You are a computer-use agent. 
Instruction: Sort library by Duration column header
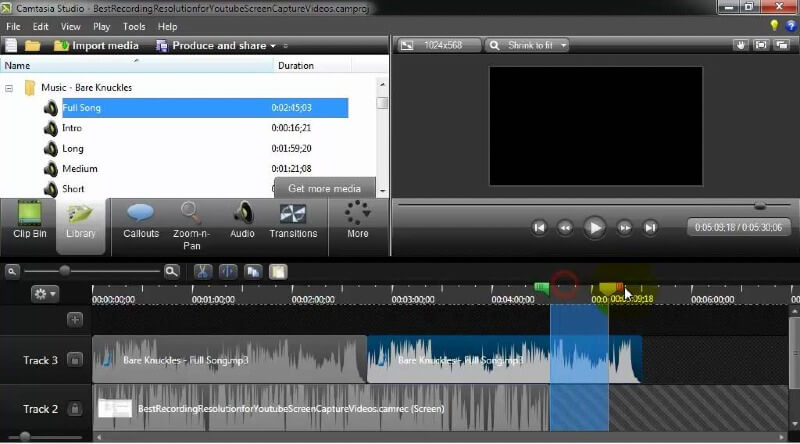(x=312, y=65)
